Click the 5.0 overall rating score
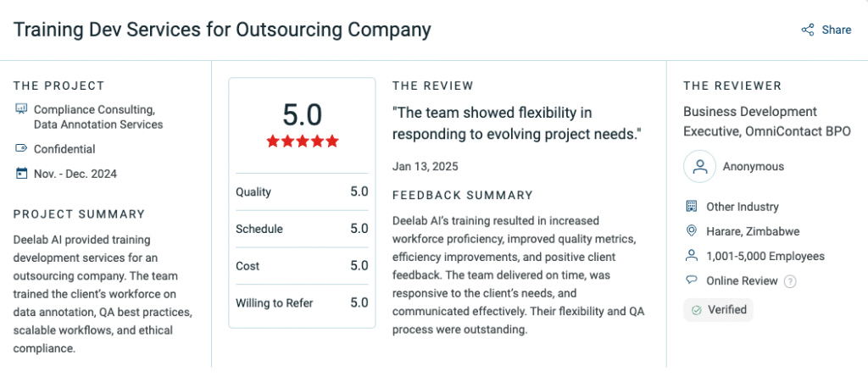Screen dimensions: 868x377 pyautogui.click(x=302, y=114)
